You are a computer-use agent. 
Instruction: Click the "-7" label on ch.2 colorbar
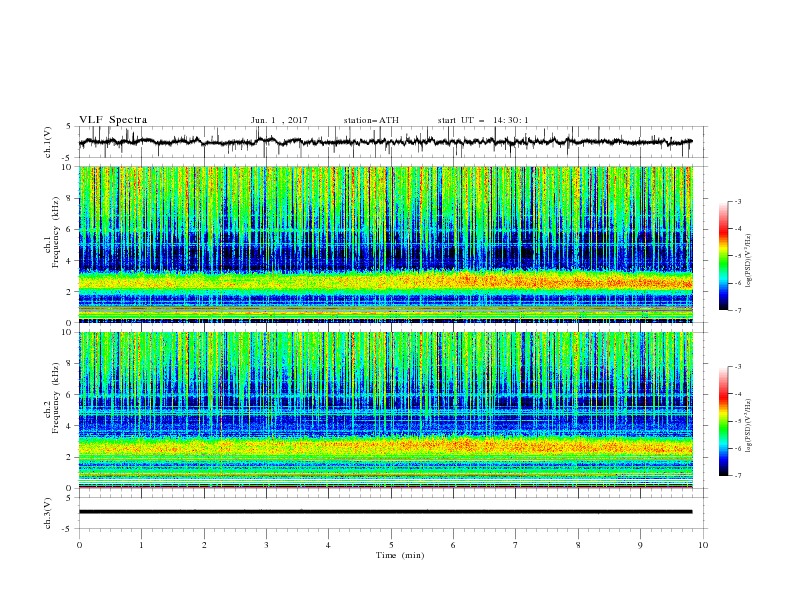click(x=737, y=476)
